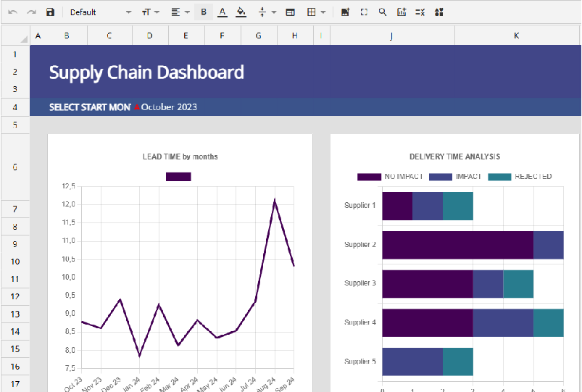Click the October 2023 start month cell

click(x=169, y=107)
